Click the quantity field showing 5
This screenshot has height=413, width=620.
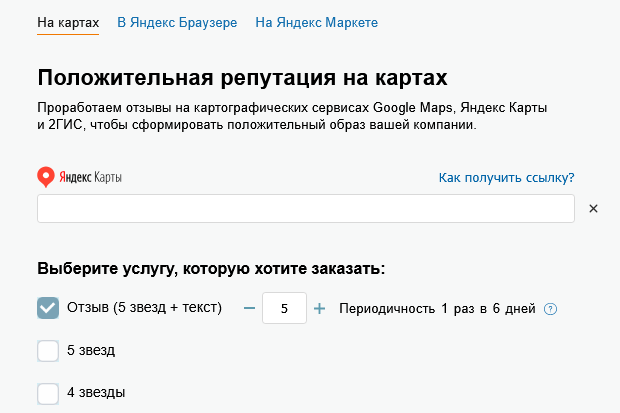pyautogui.click(x=284, y=309)
